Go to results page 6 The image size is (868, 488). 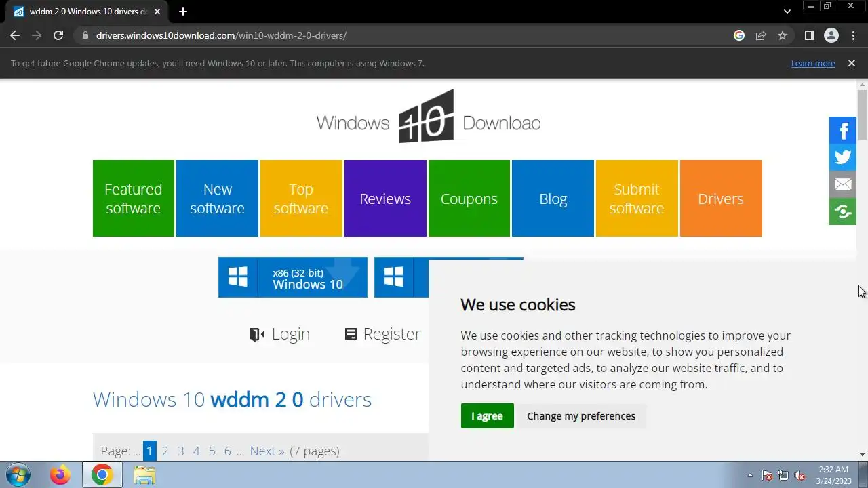tap(227, 451)
